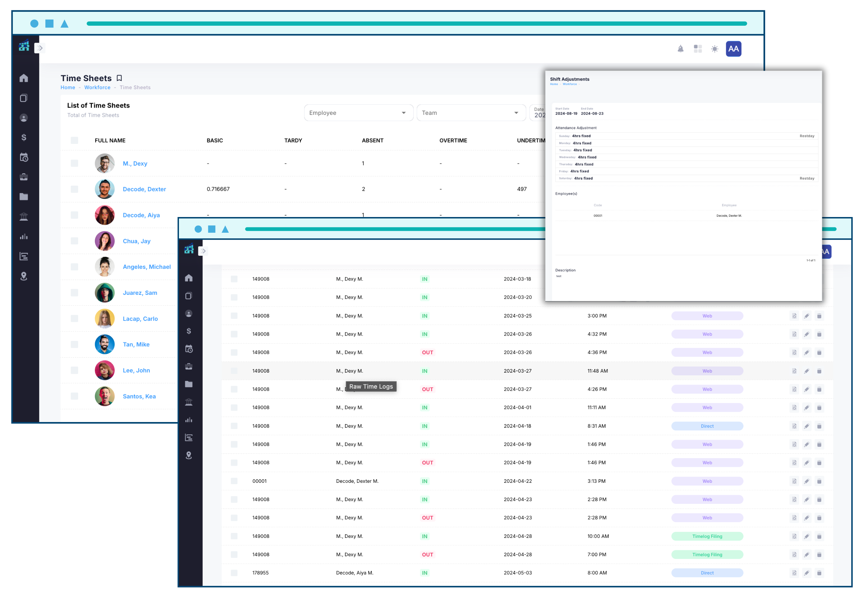Open the dollar payroll sidebar icon
This screenshot has height=601, width=868.
point(24,138)
